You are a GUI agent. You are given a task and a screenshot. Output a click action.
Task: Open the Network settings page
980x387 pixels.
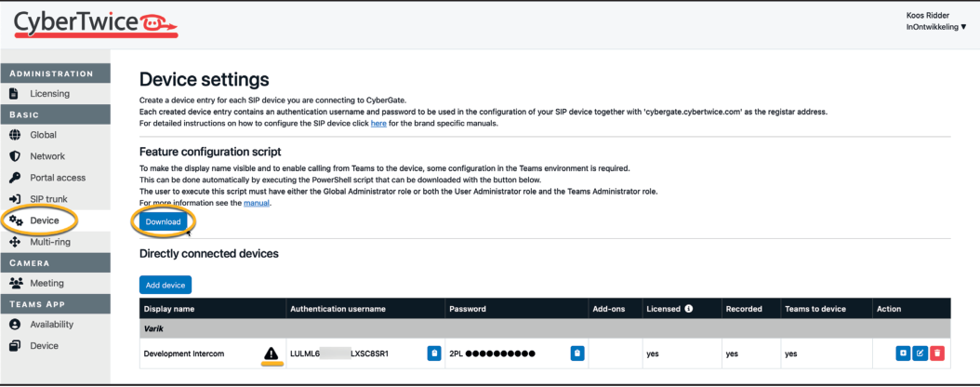(x=47, y=156)
